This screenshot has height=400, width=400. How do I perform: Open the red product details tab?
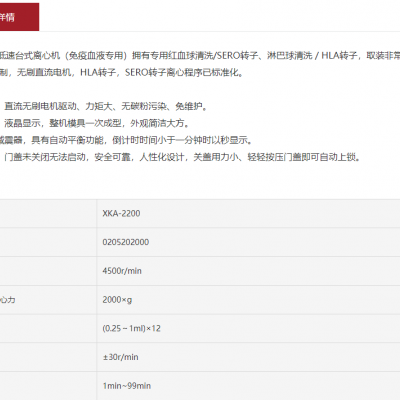point(19,17)
